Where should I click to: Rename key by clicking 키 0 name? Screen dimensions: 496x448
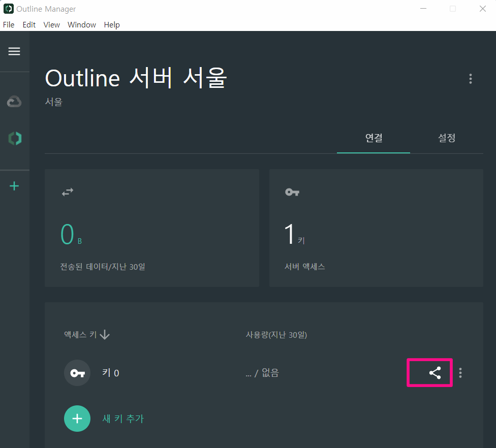pos(111,373)
